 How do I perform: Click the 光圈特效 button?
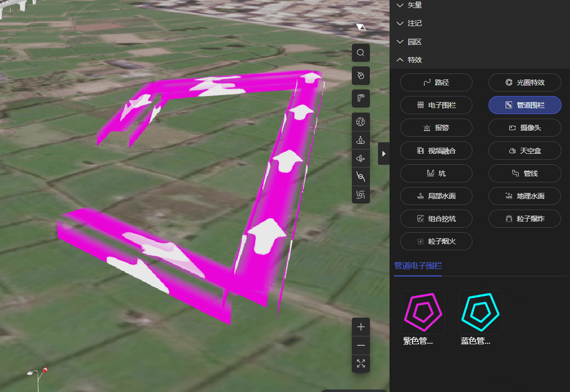tap(525, 82)
